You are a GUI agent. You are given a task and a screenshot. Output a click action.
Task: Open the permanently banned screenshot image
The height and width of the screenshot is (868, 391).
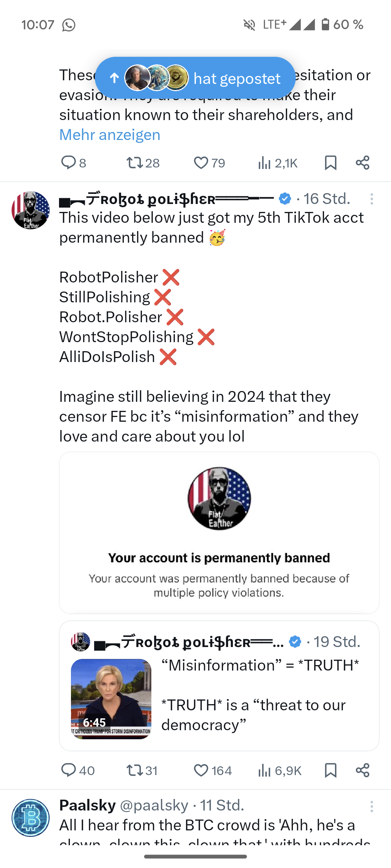coord(219,532)
